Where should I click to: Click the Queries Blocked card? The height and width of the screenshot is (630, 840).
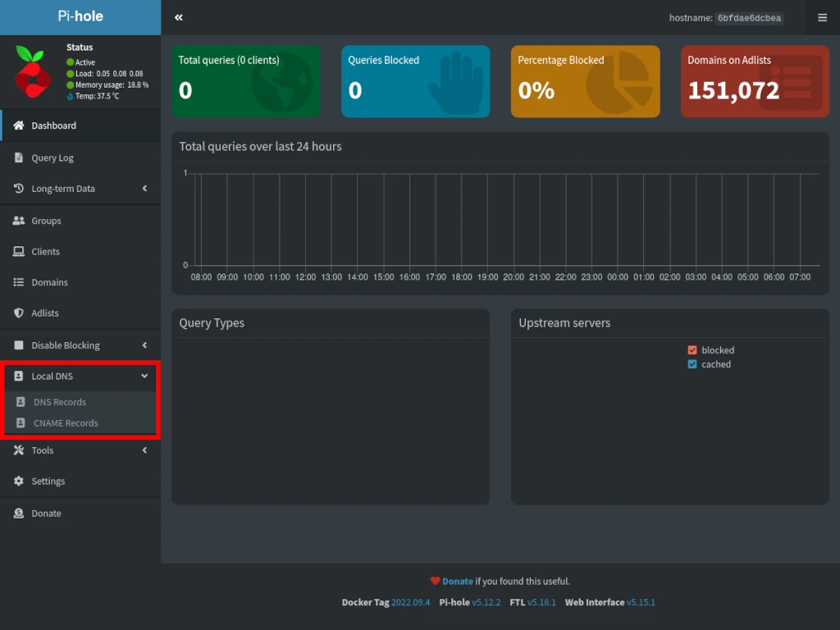[415, 81]
